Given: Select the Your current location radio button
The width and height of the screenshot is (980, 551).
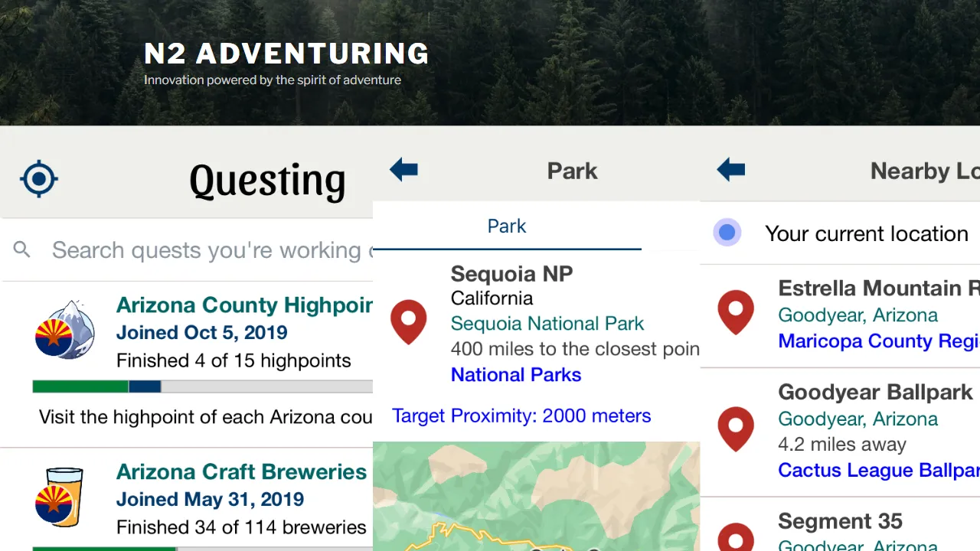Looking at the screenshot, I should point(727,232).
